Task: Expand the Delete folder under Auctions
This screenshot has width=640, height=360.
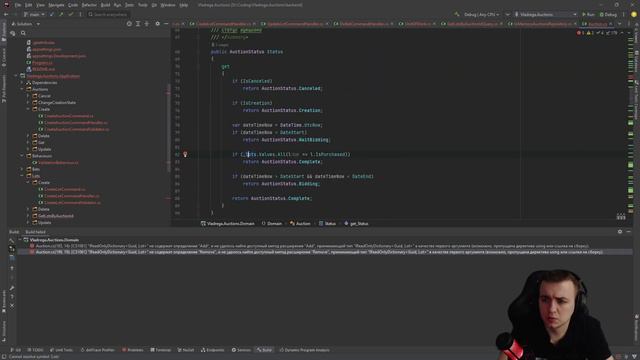Action: tap(28, 136)
